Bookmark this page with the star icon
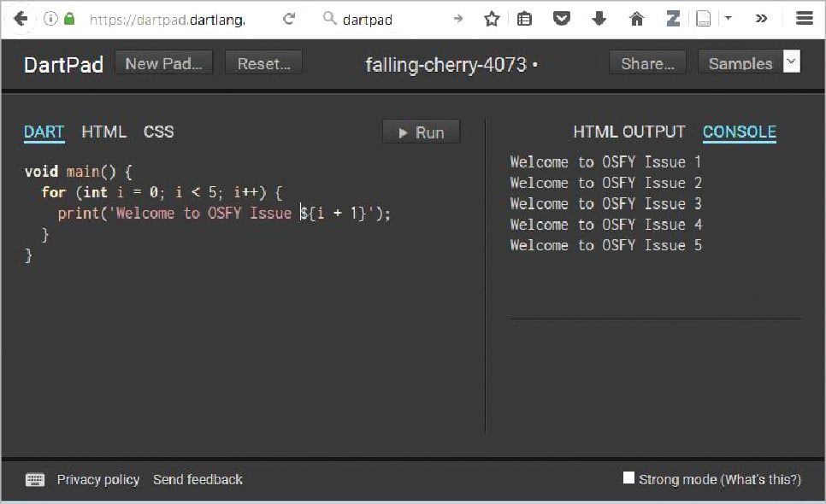The height and width of the screenshot is (504, 826). click(x=492, y=19)
